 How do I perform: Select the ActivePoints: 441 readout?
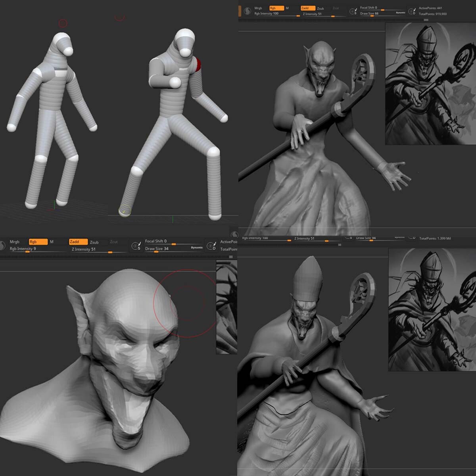pos(430,8)
